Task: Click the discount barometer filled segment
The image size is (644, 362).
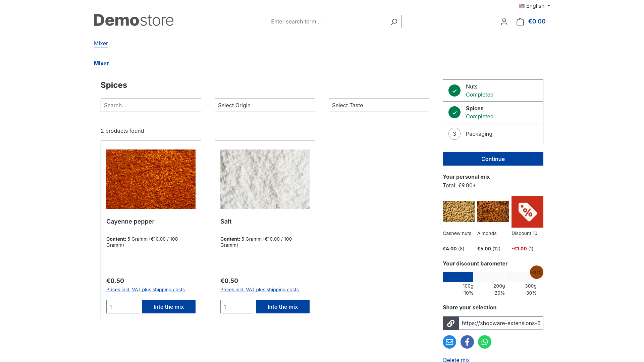Action: pyautogui.click(x=458, y=277)
